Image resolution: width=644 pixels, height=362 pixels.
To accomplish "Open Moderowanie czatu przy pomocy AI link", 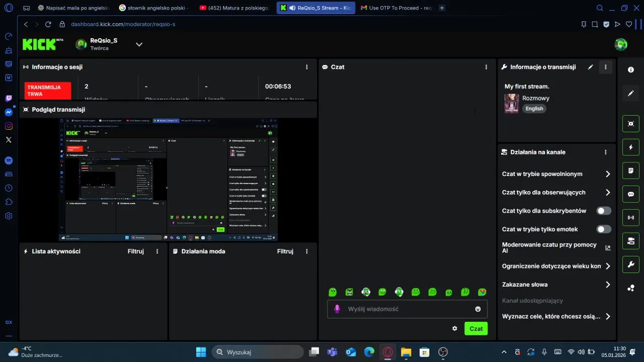I will pyautogui.click(x=556, y=248).
